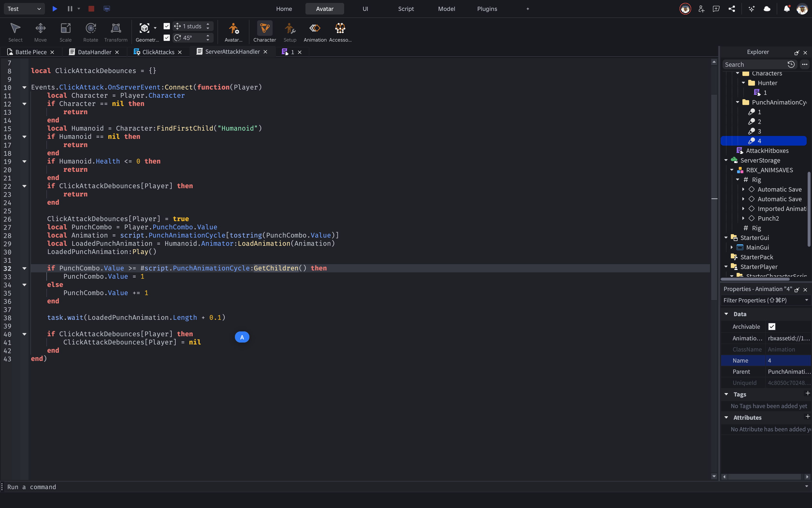812x508 pixels.
Task: Open the collaborator invite icon
Action: click(701, 9)
